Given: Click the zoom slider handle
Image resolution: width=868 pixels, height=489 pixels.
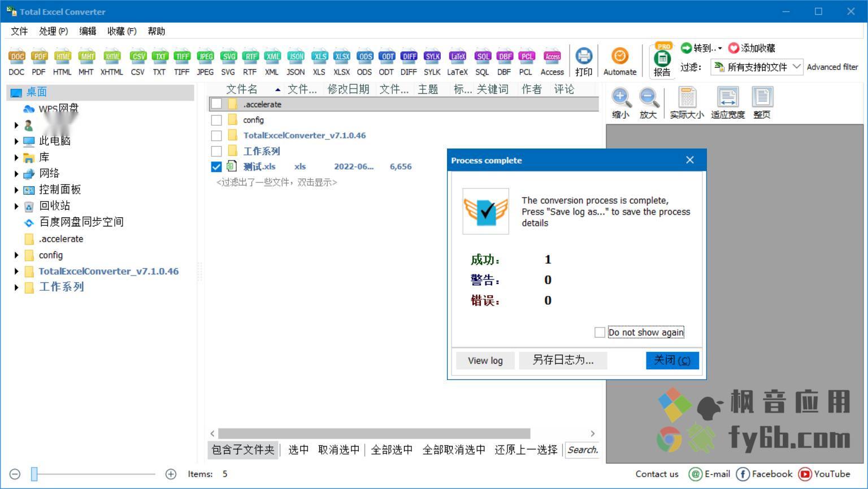Looking at the screenshot, I should pos(34,474).
